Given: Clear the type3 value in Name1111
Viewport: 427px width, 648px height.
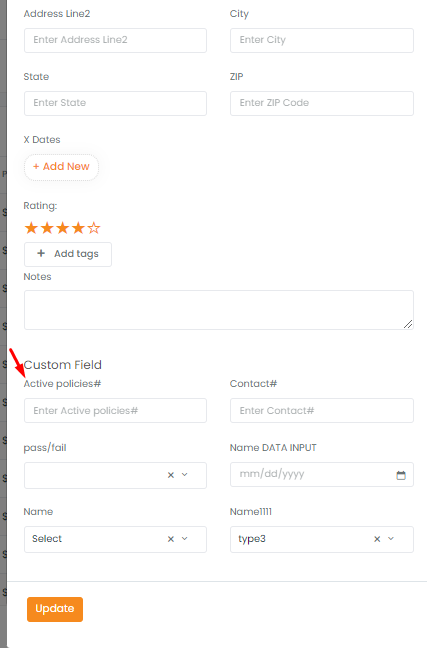Looking at the screenshot, I should point(377,539).
